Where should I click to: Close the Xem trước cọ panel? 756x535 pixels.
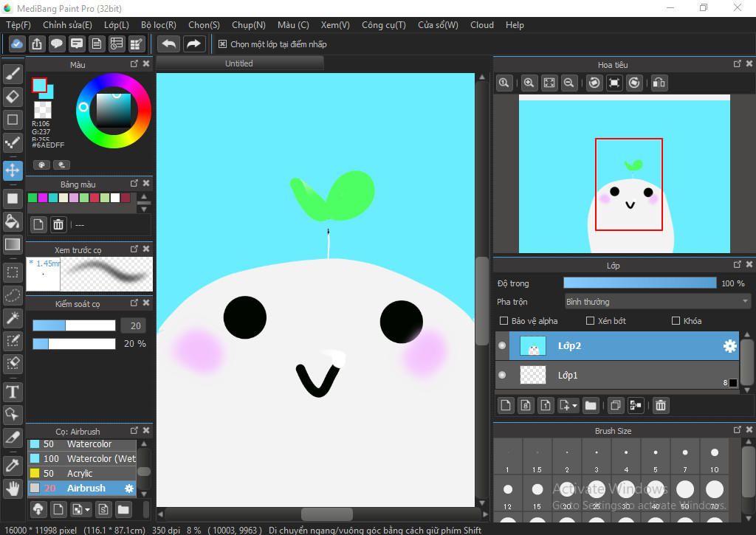coord(146,249)
